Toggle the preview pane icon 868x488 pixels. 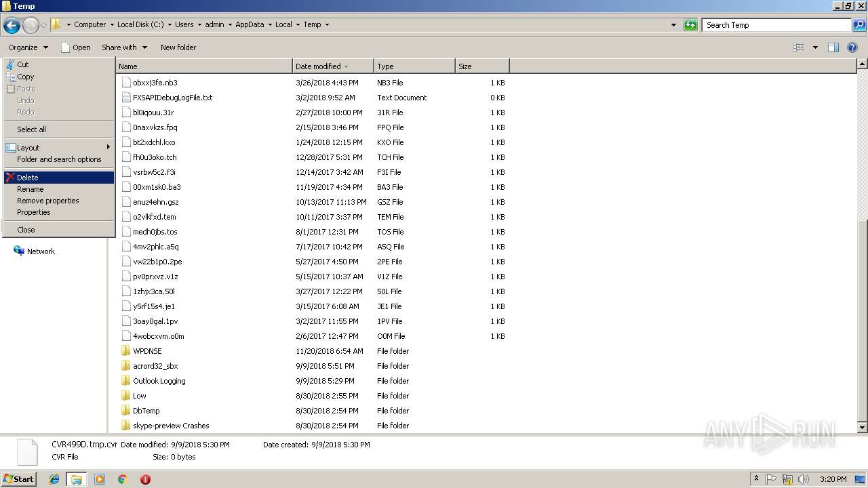click(x=833, y=47)
